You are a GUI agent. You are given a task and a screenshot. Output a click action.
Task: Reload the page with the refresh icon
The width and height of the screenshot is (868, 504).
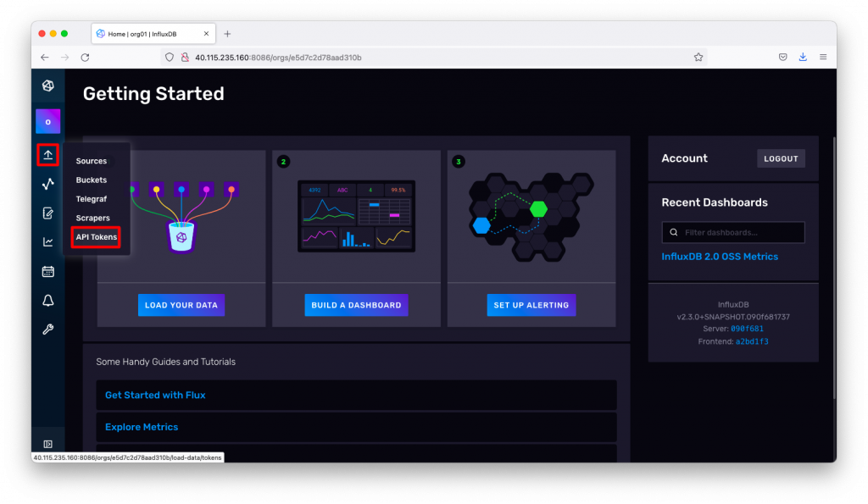pos(84,57)
